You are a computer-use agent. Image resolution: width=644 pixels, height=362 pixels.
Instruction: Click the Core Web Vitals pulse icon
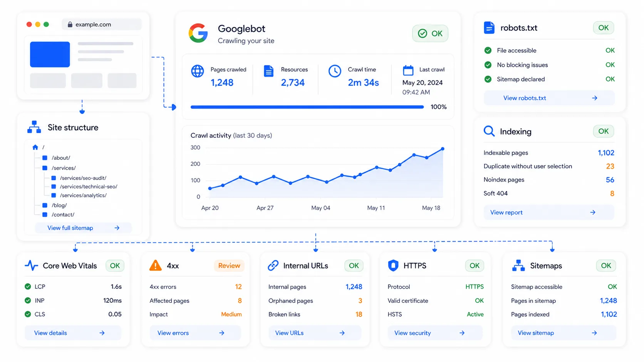[31, 265]
